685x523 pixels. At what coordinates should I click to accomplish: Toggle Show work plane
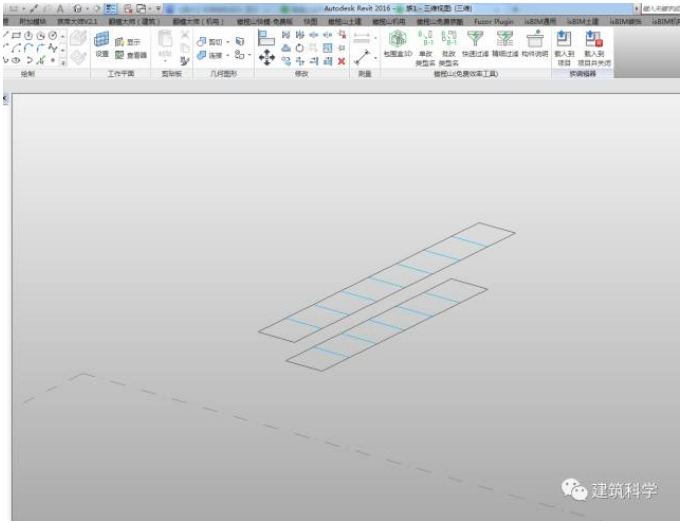click(128, 42)
